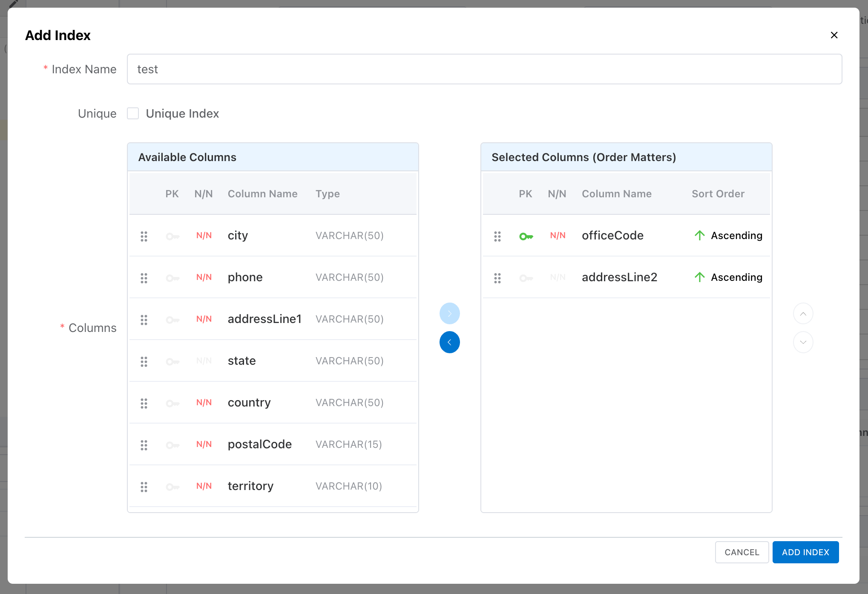Move column to selected with right arrow
Viewport: 868px width, 594px height.
coord(449,314)
